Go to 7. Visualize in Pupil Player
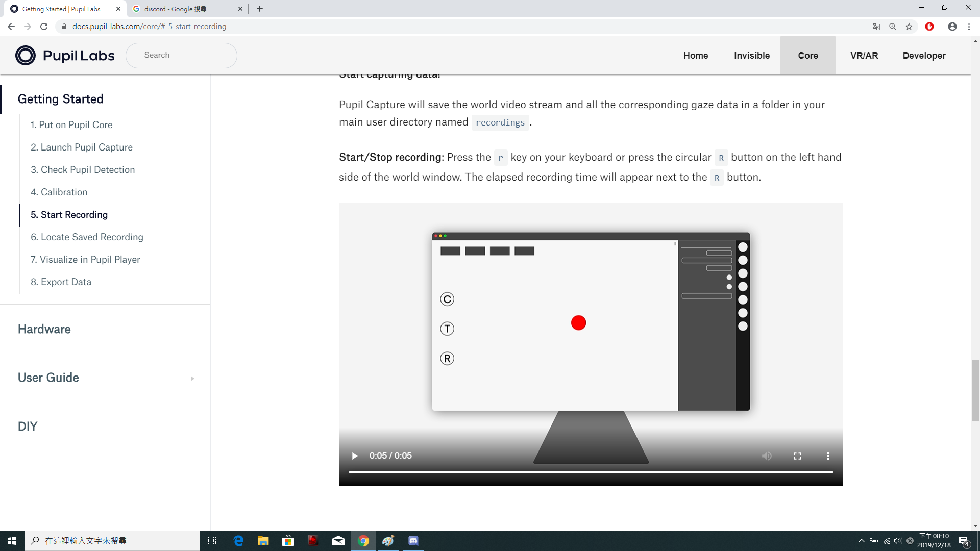The height and width of the screenshot is (551, 980). coord(85,260)
